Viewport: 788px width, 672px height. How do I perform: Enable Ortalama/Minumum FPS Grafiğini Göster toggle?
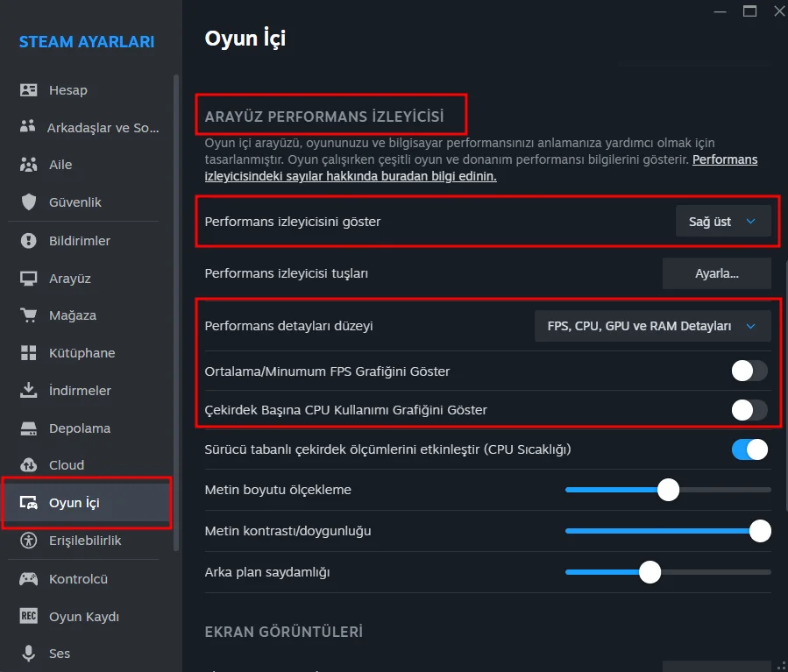click(x=749, y=371)
